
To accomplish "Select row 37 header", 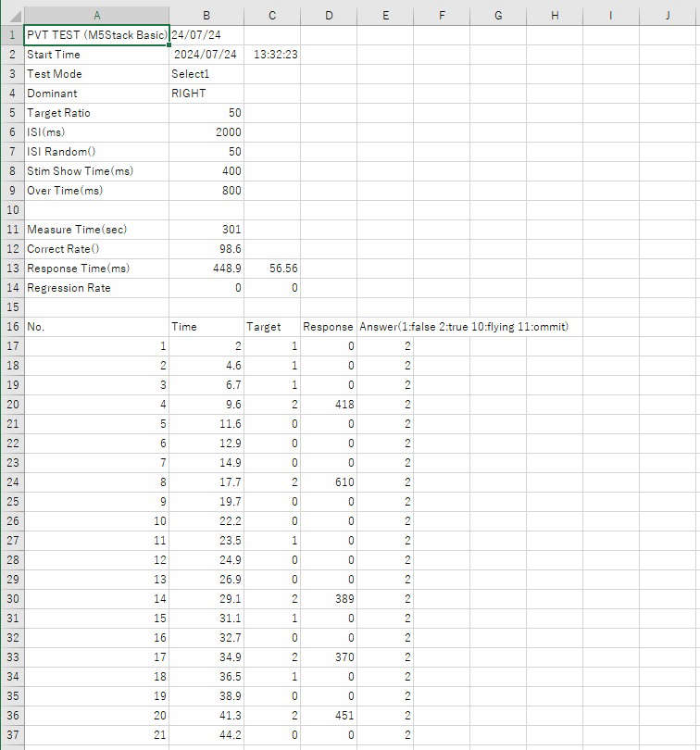I will pos(12,734).
